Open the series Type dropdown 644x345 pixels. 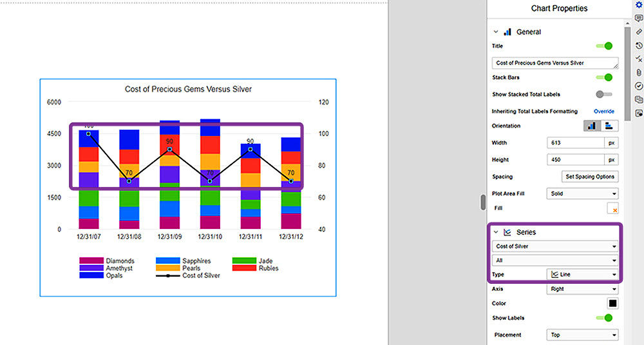(582, 274)
